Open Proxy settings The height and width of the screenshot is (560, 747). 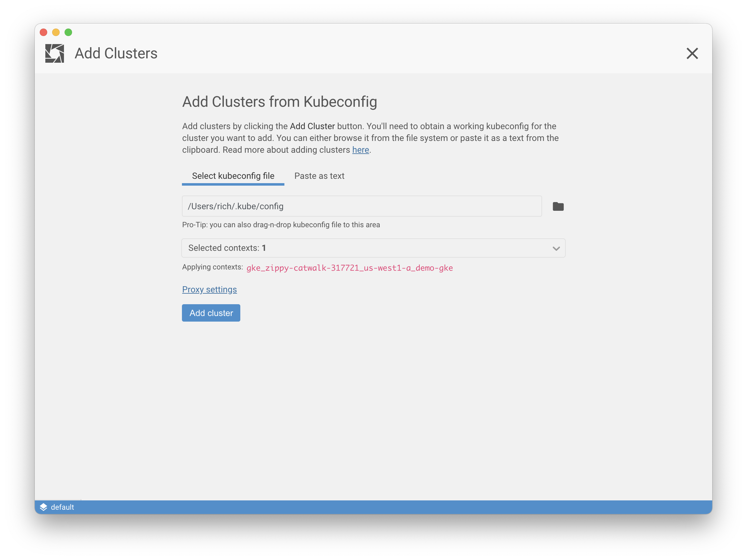point(209,289)
